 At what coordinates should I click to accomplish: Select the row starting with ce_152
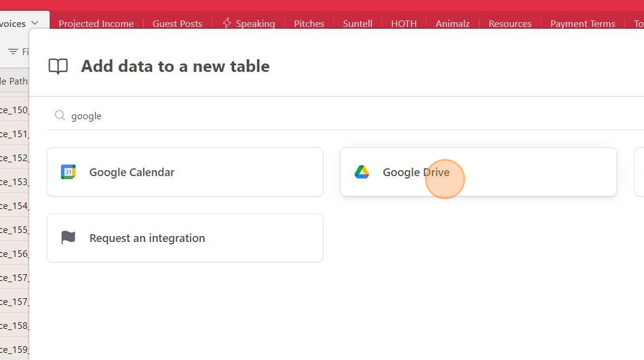point(14,158)
